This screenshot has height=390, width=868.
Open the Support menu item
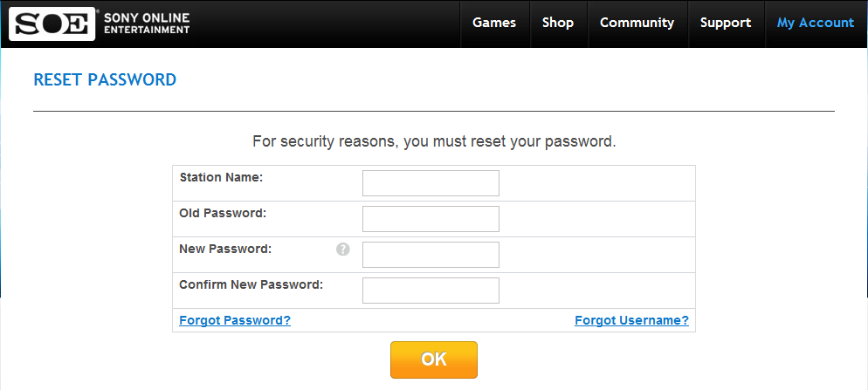(x=726, y=23)
